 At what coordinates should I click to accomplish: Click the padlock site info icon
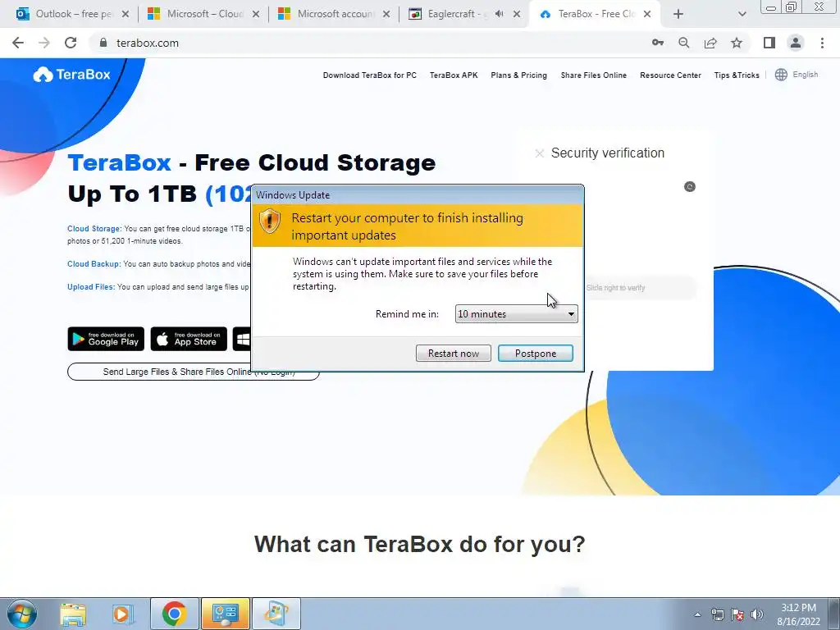103,43
